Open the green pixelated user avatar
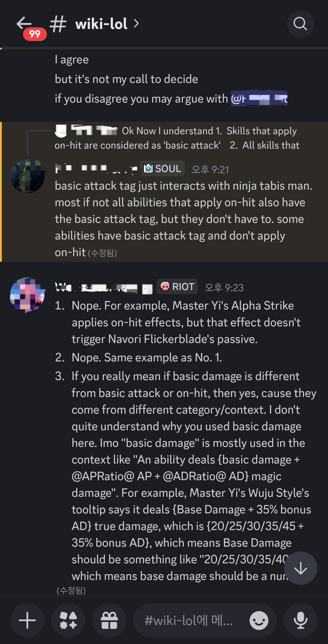Viewport: 328px width, 644px height. [28, 176]
